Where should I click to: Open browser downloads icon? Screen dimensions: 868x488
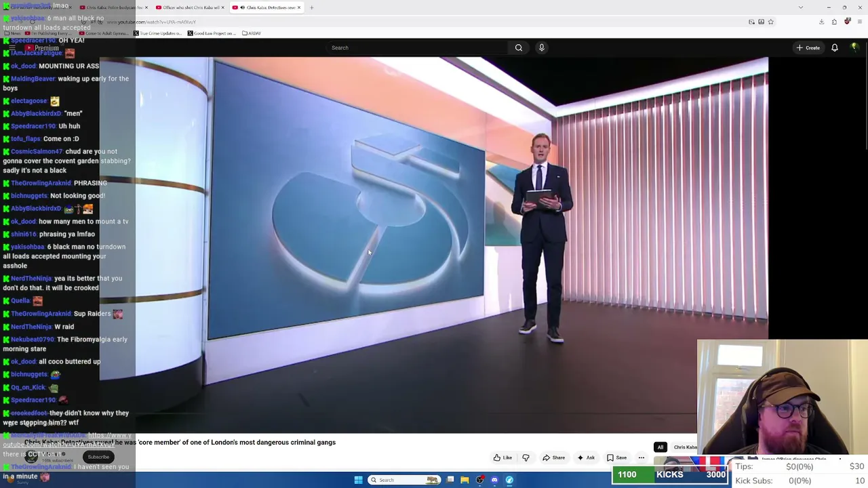pyautogui.click(x=821, y=22)
